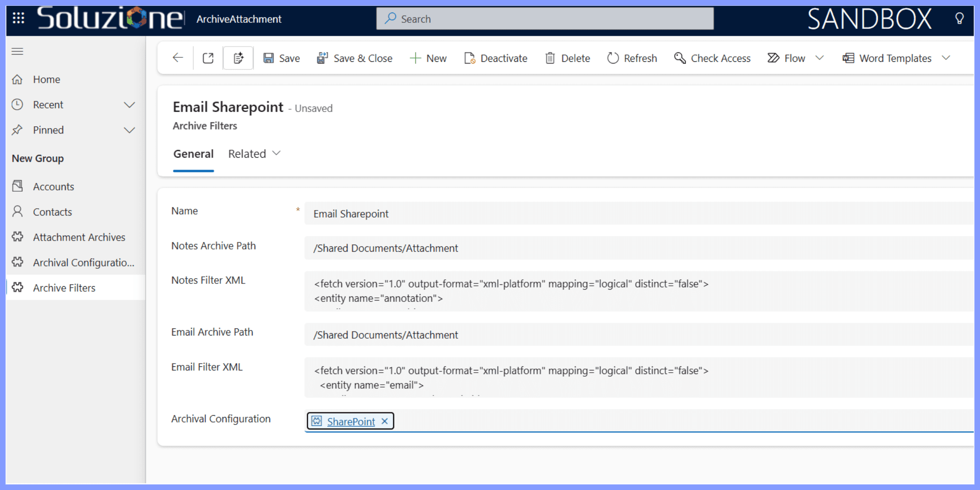Click the Search box in header
Screen dimensions: 980x490
(x=545, y=19)
